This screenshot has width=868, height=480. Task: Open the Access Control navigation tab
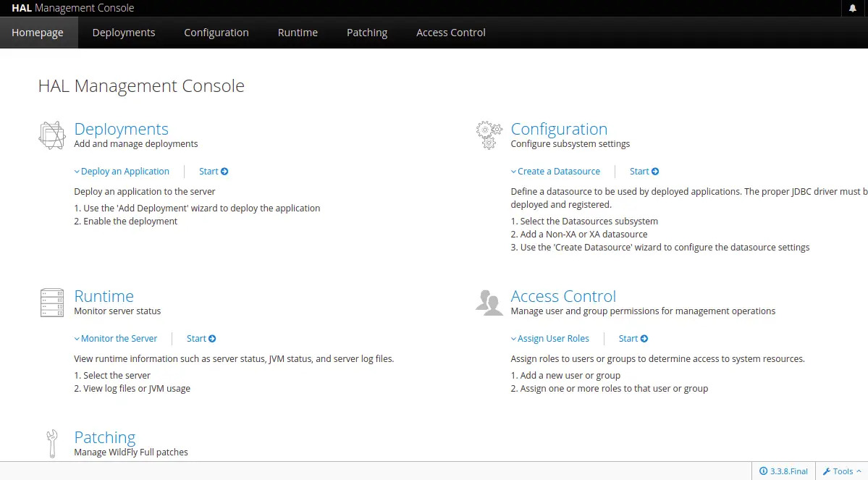click(450, 33)
